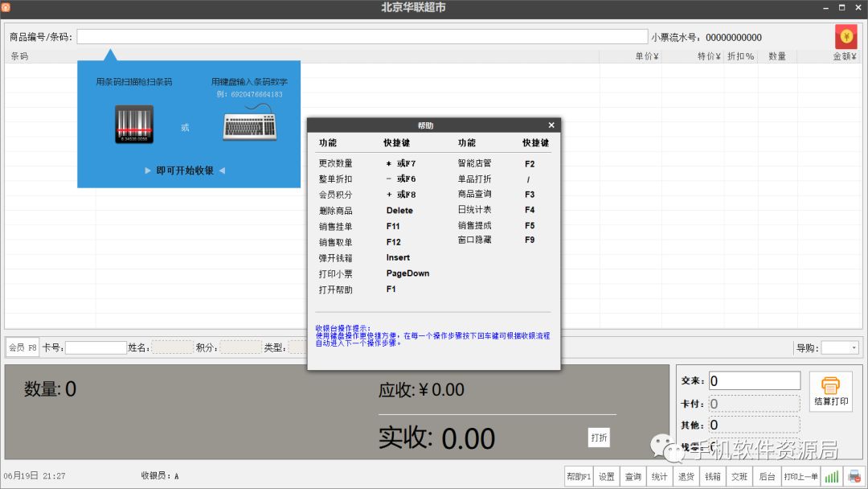Click the 查询 button
This screenshot has width=868, height=489.
633,476
